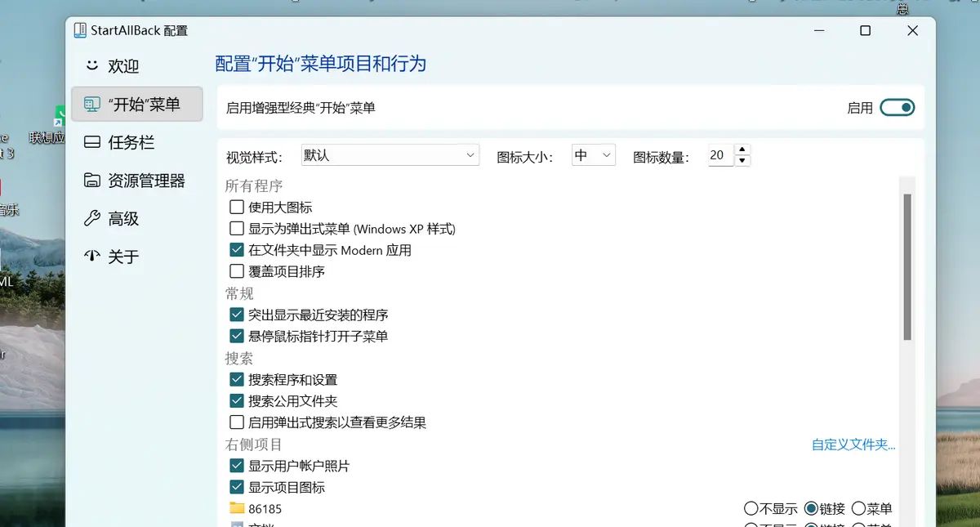Select 不显示 for the 86185 folder

751,509
